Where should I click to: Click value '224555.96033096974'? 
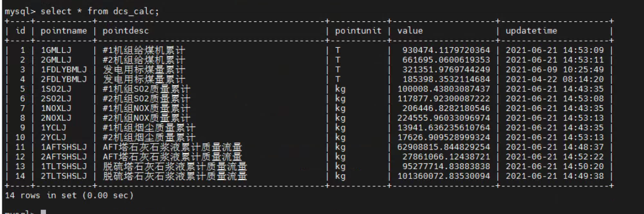pyautogui.click(x=444, y=118)
